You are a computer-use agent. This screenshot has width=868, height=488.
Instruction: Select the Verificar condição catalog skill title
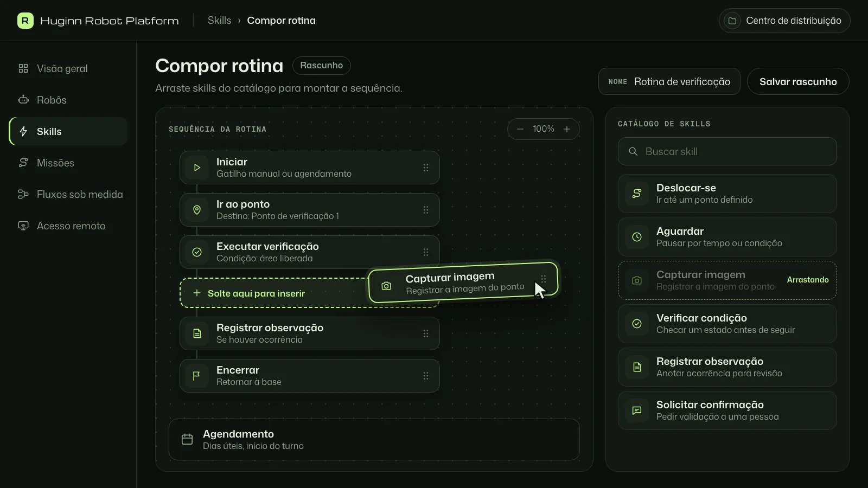click(x=701, y=318)
